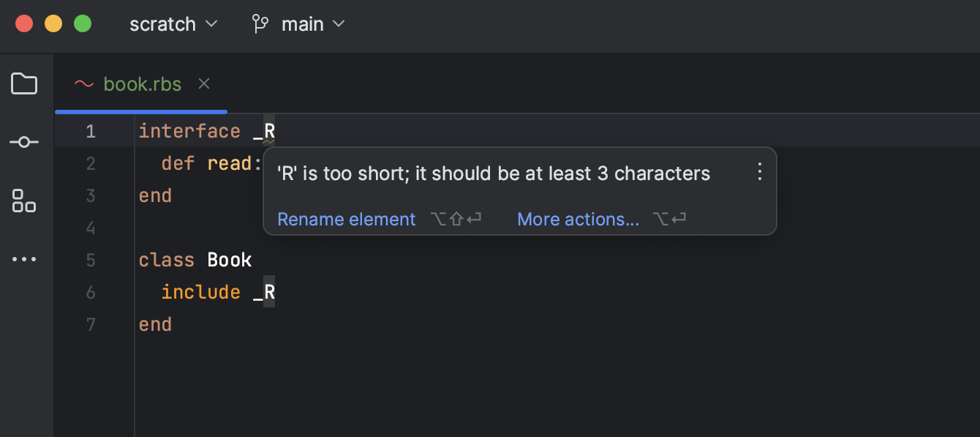This screenshot has height=437, width=980.
Task: Show more tool windows ellipsis
Action: 24,259
